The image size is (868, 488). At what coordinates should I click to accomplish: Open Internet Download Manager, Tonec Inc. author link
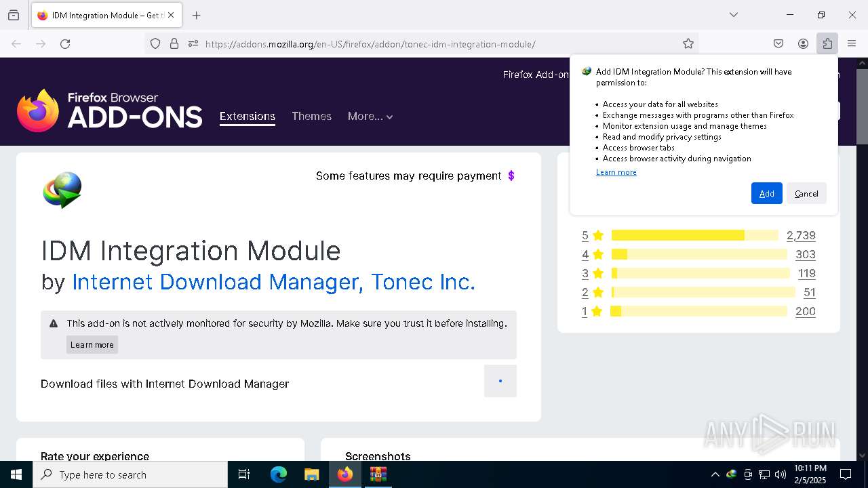pos(274,282)
